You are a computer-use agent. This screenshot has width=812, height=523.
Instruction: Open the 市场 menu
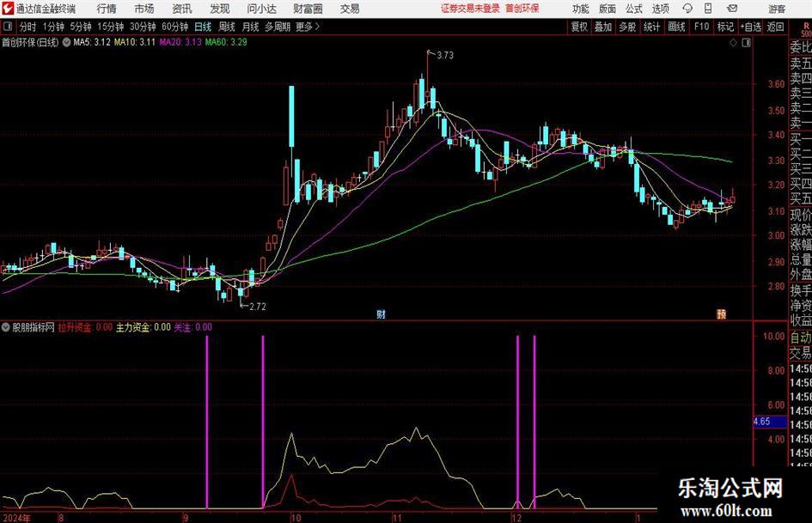click(x=144, y=9)
